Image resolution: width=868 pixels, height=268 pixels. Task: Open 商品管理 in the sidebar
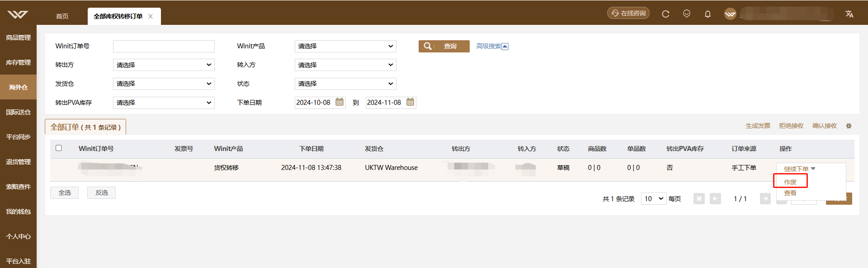tap(18, 38)
